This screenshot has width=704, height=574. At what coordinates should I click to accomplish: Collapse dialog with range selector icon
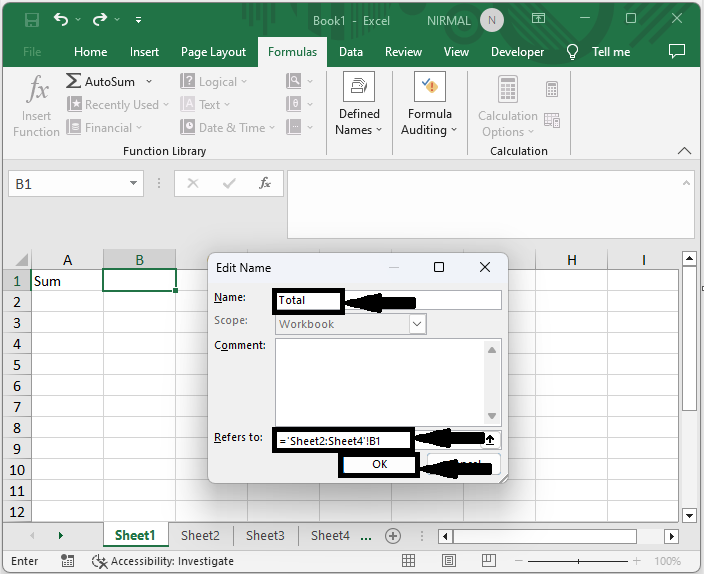(490, 440)
